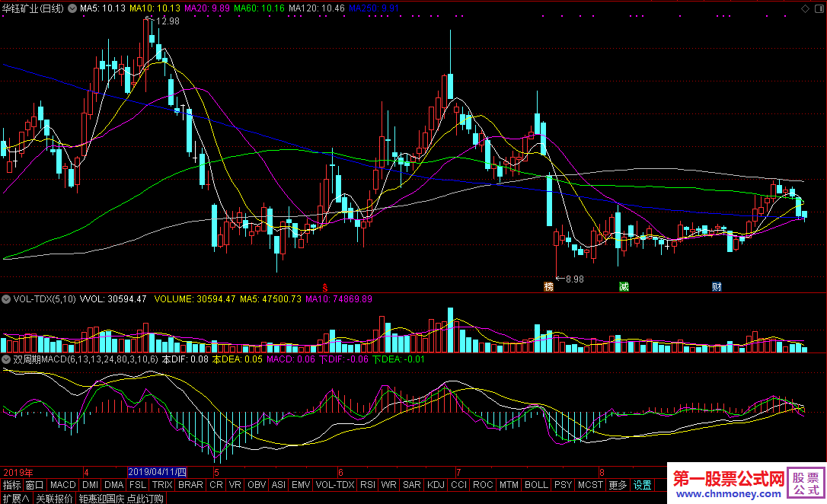Viewport: 827px width, 504px height.
Task: Select the VOL-TDX tab in bottom bar
Action: (335, 485)
